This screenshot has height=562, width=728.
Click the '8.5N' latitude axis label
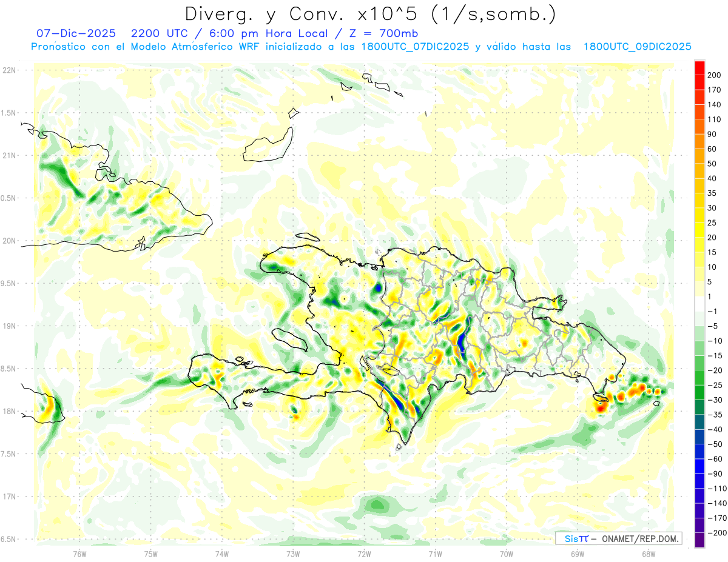pyautogui.click(x=9, y=369)
